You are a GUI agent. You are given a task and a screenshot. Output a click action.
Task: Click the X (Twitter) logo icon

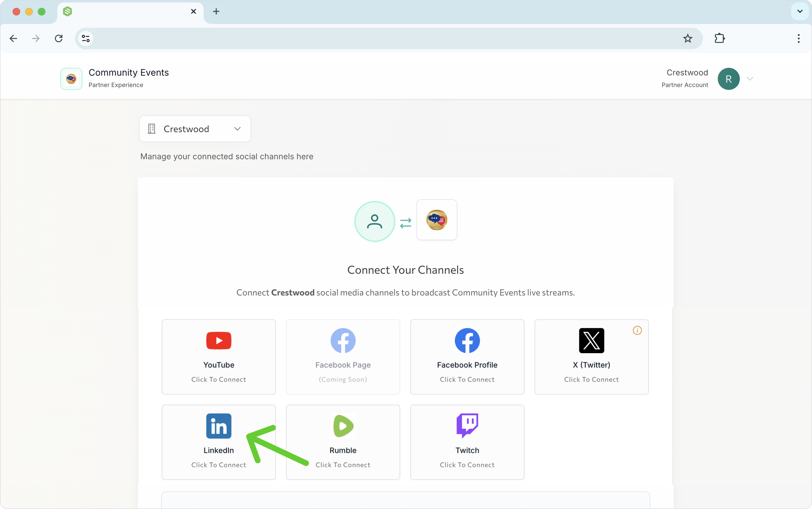point(591,340)
